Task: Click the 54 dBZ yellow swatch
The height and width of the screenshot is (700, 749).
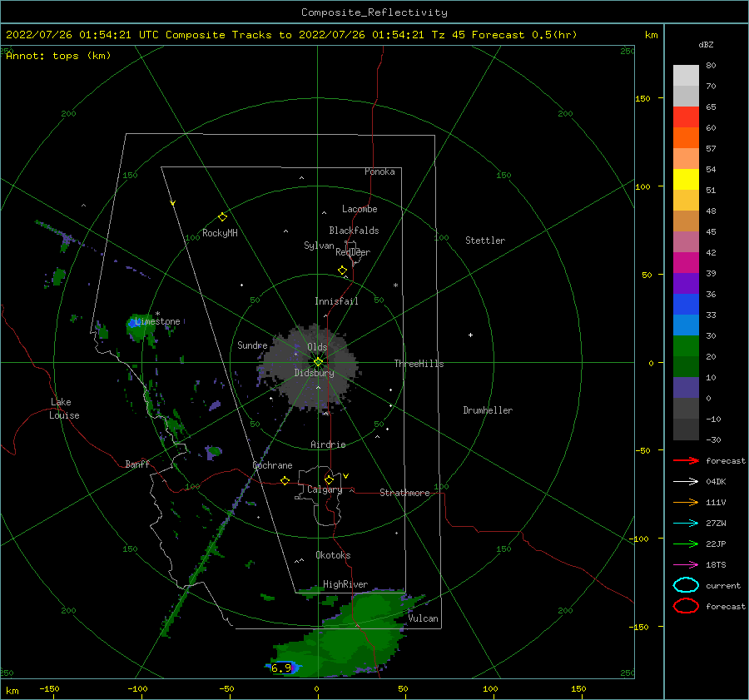Action: tap(686, 179)
